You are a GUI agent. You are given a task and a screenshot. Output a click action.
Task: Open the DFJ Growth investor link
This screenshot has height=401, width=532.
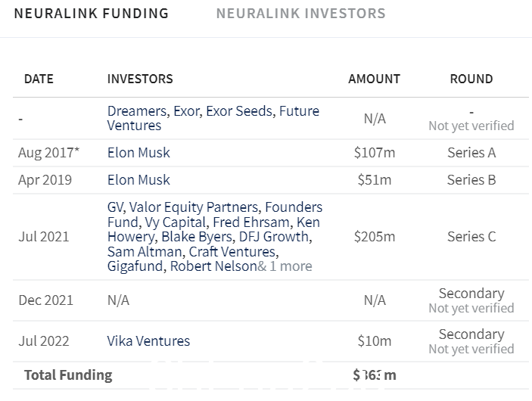(274, 237)
